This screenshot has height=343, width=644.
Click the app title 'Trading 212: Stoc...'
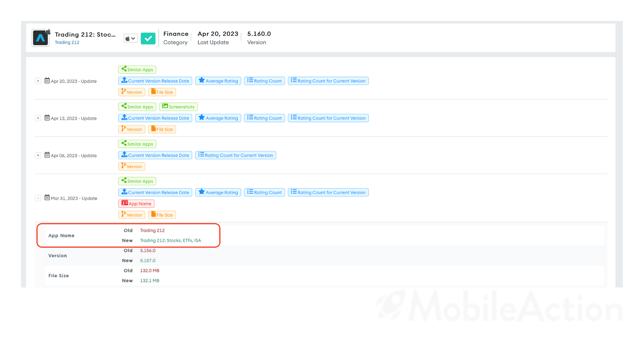pyautogui.click(x=85, y=34)
